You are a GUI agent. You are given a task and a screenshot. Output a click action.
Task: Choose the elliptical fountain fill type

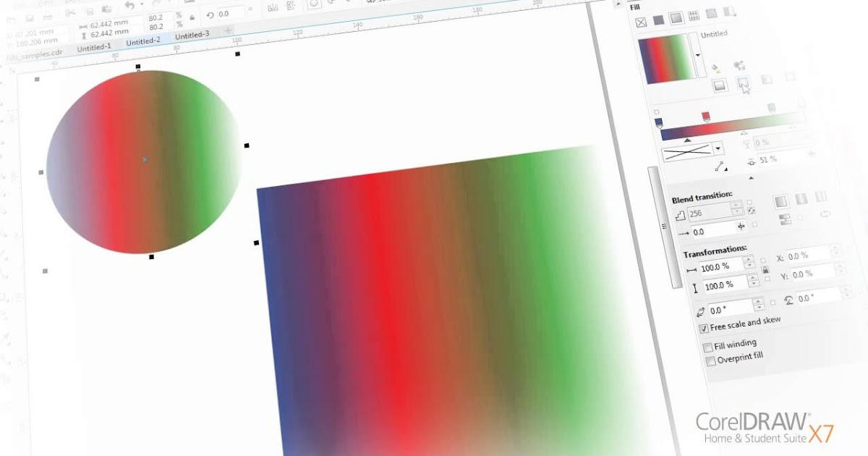[x=744, y=83]
